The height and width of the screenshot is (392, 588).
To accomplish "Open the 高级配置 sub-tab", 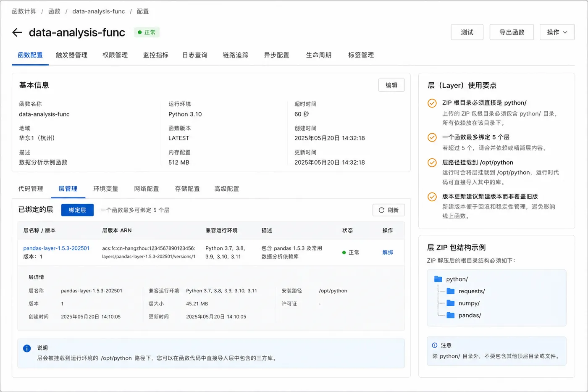I will point(227,189).
